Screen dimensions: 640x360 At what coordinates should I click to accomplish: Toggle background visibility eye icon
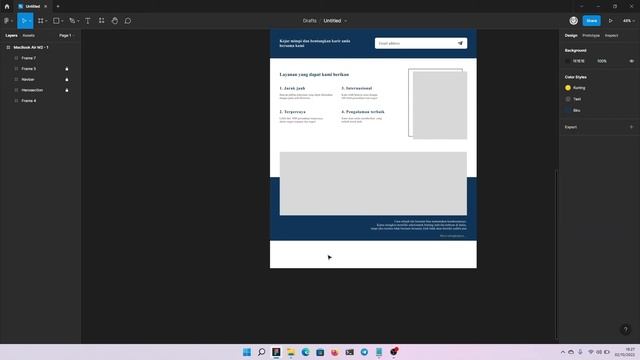[631, 61]
